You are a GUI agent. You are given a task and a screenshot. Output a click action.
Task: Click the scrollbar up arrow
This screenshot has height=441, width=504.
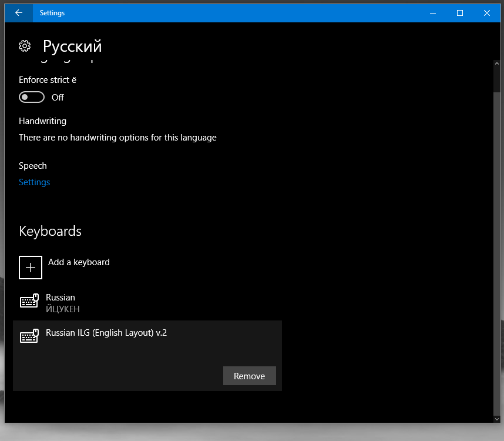[x=497, y=64]
